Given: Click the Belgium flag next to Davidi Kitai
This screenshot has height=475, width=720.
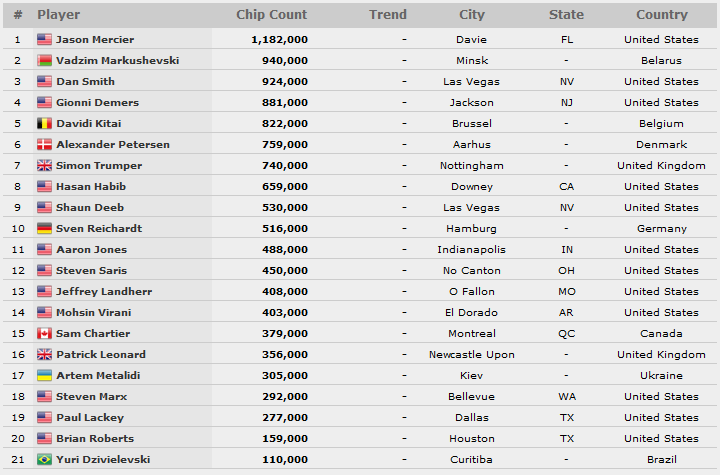Looking at the screenshot, I should [44, 124].
